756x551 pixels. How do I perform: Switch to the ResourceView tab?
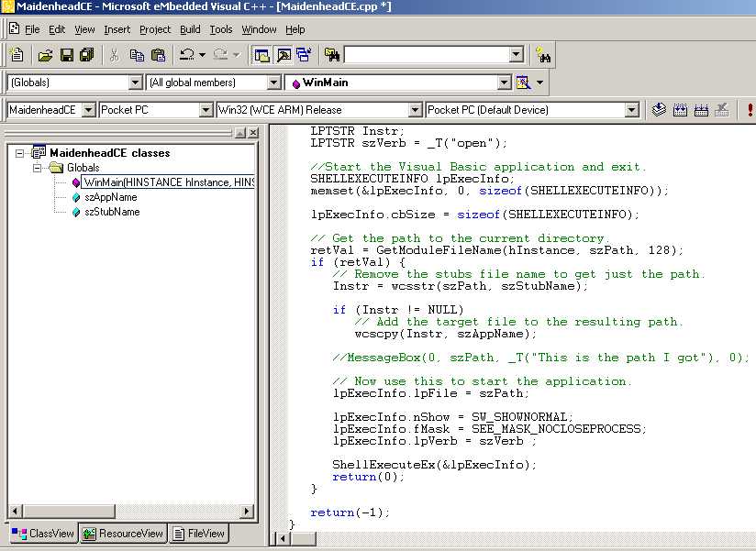point(123,534)
